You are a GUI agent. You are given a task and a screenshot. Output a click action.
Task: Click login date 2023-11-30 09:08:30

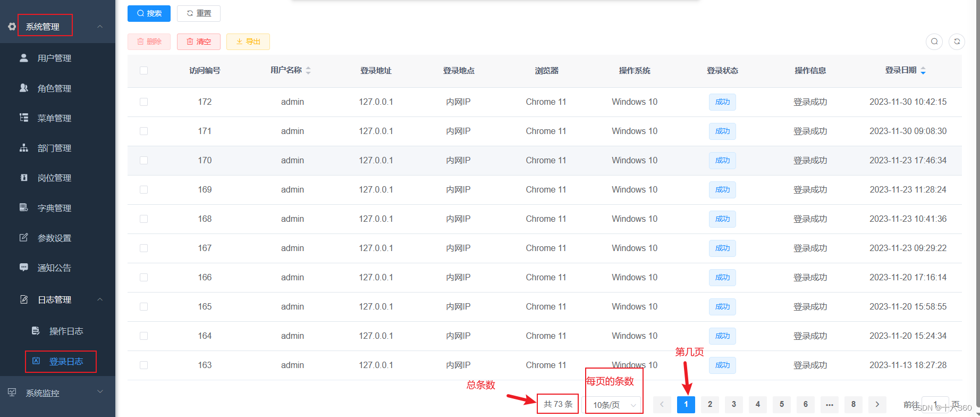point(908,131)
